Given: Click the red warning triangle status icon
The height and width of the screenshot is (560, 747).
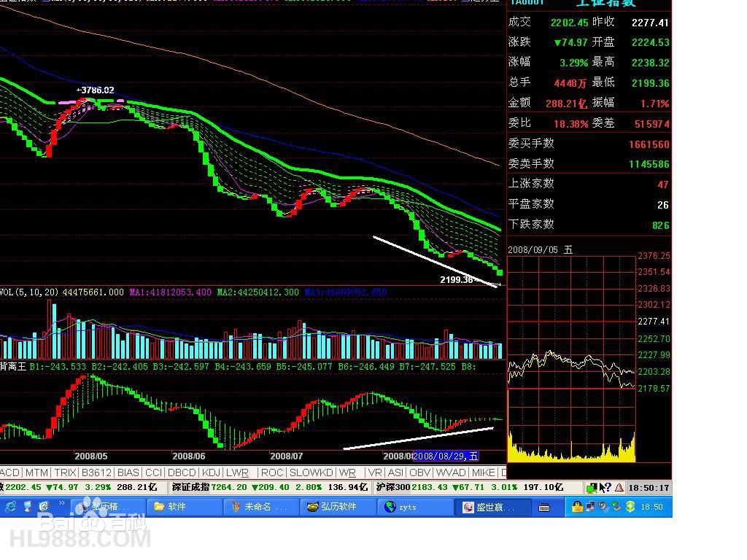Looking at the screenshot, I should point(619,488).
